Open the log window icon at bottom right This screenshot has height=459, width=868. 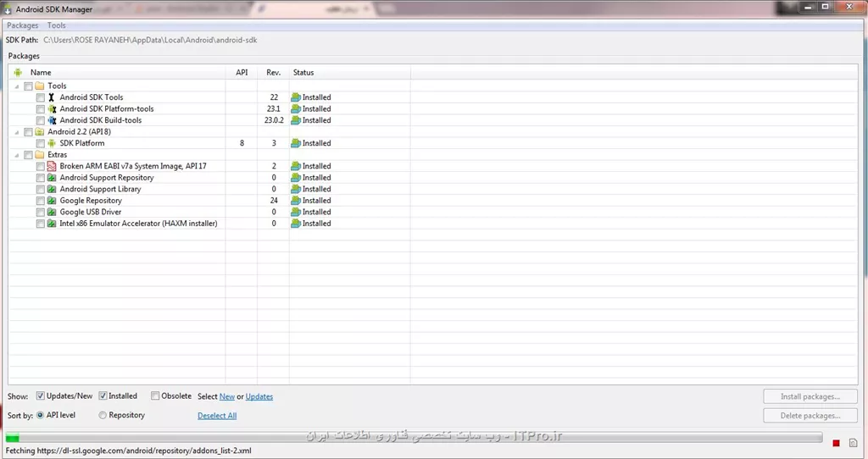(853, 443)
